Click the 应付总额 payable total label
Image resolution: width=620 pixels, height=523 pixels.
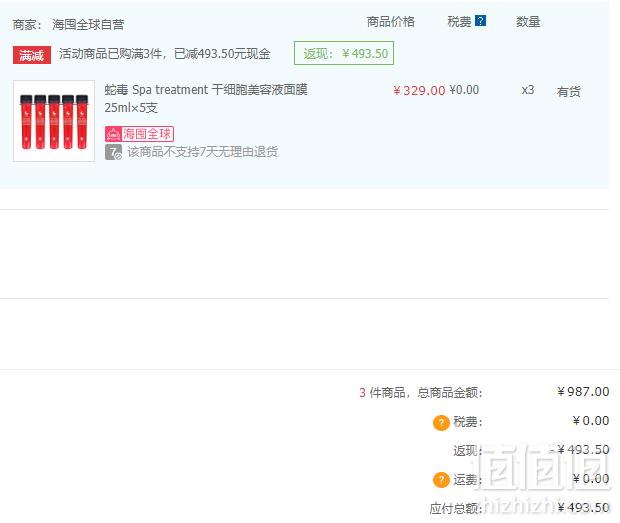click(456, 508)
